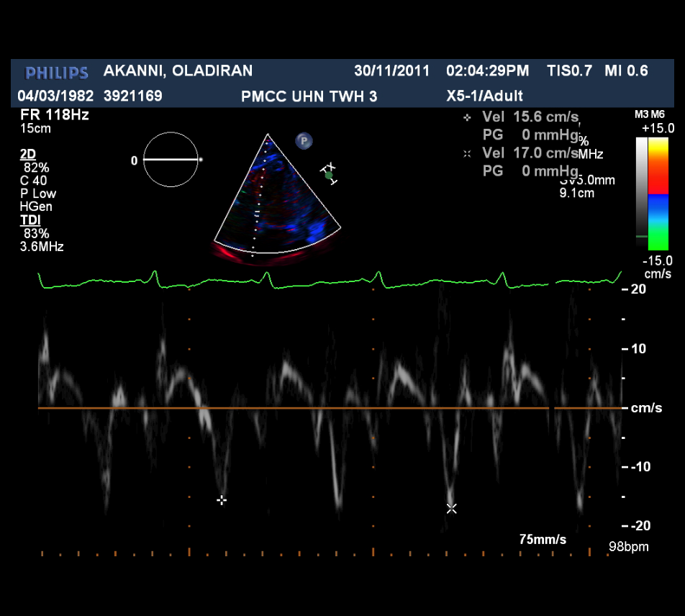The height and width of the screenshot is (616, 685).
Task: Click the X5-1/Adult transducer label
Action: point(484,96)
